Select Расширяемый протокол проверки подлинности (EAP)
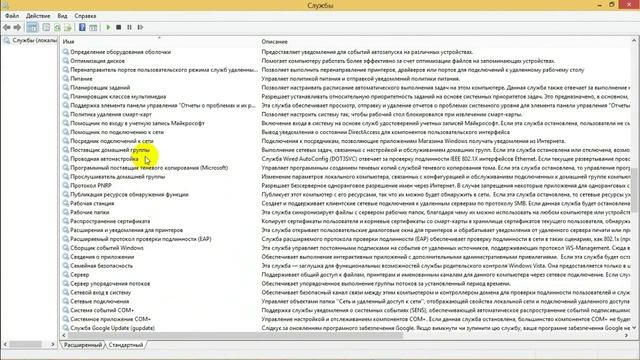 [x=141, y=239]
